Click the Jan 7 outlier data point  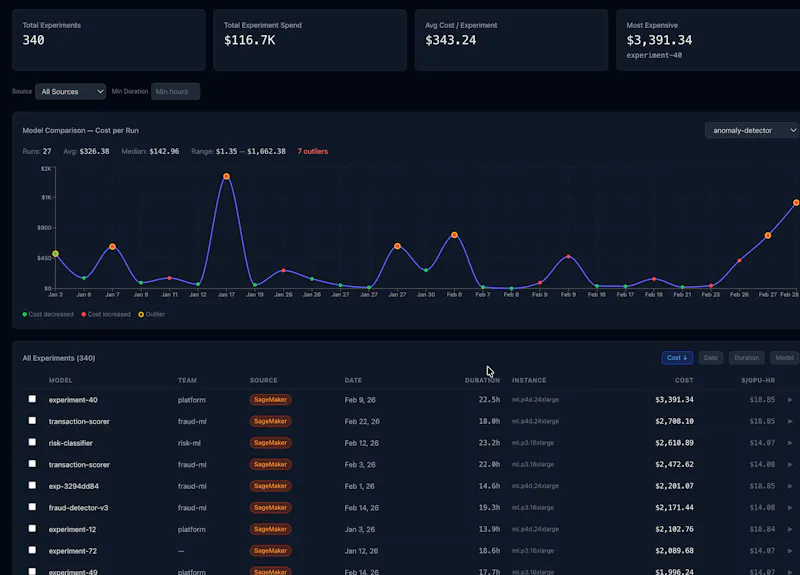112,246
